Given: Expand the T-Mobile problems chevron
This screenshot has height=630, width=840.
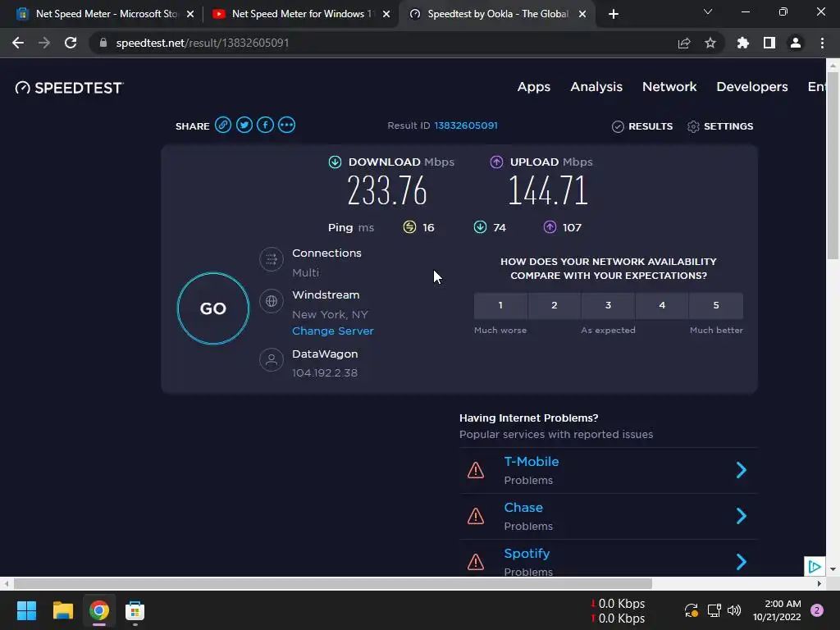Looking at the screenshot, I should point(742,470).
